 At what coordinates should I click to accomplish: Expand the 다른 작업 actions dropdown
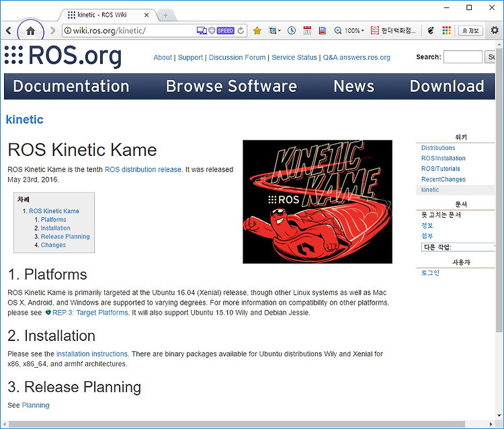[458, 247]
